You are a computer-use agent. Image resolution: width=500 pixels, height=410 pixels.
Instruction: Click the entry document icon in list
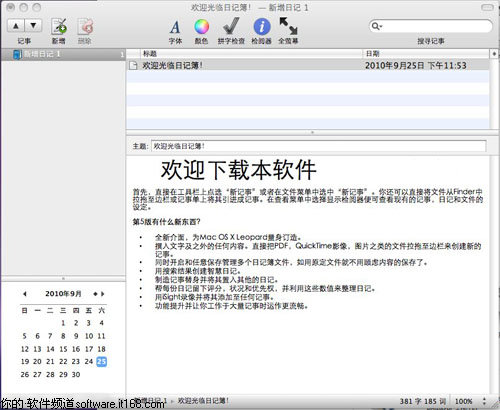[133, 65]
